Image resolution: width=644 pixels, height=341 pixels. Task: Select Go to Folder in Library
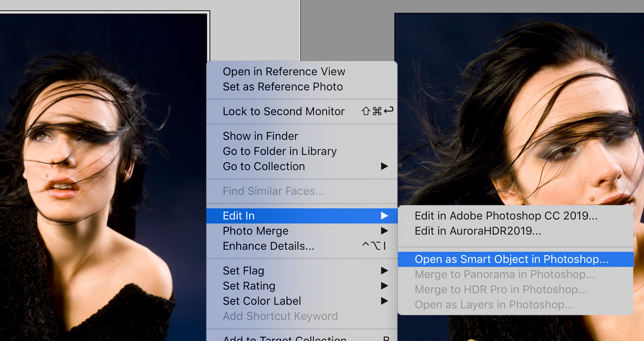click(279, 151)
